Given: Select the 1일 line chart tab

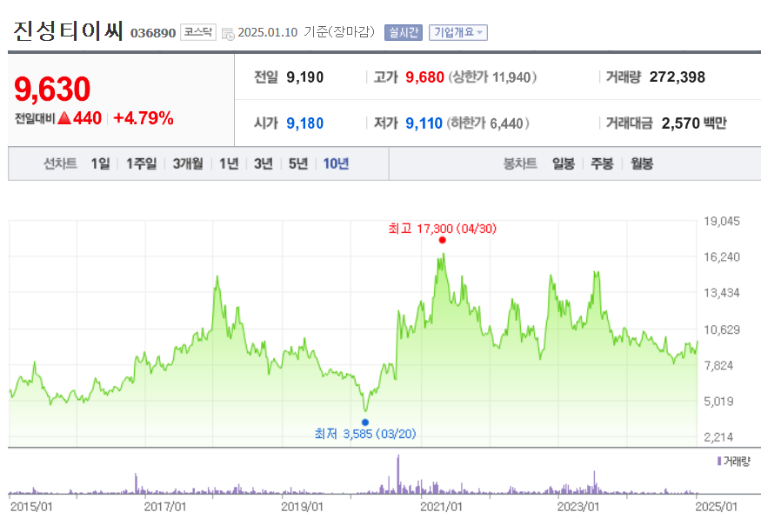Looking at the screenshot, I should [x=101, y=164].
